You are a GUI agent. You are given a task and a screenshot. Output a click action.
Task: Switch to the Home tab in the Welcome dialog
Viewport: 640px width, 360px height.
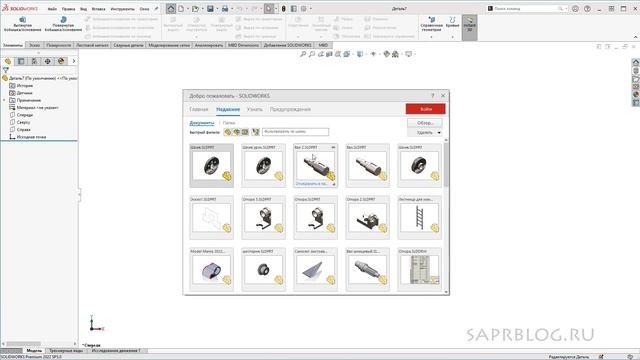tap(199, 109)
